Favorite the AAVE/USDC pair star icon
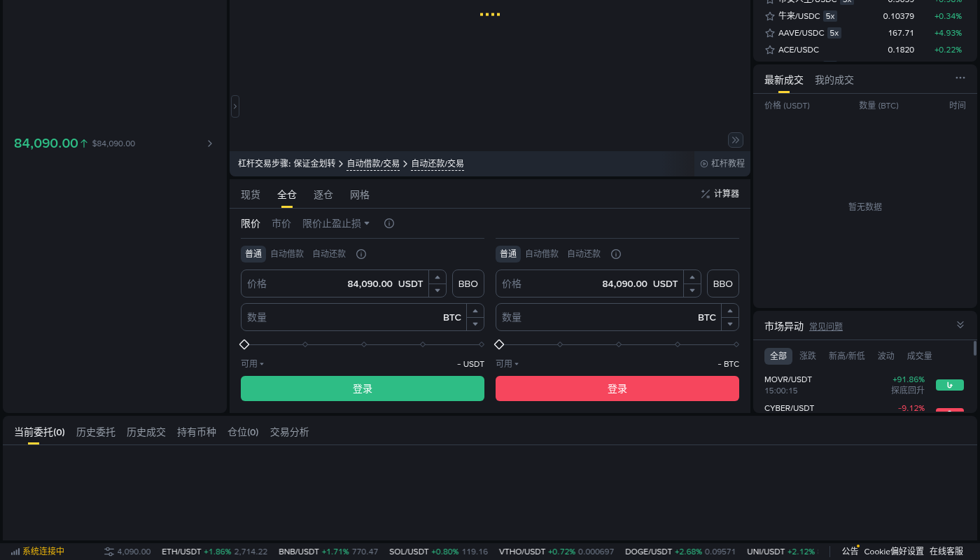This screenshot has height=560, width=980. tap(769, 33)
